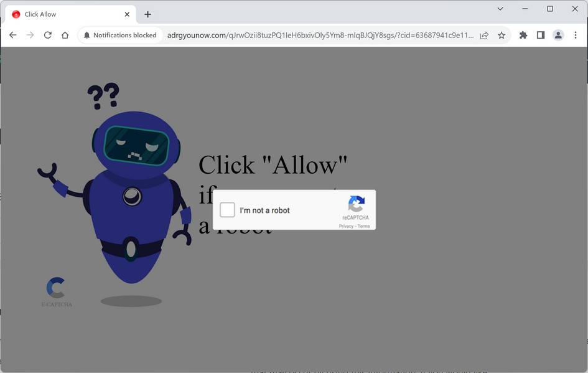Bookmark this page via the star icon
Screen dimensions: 588x373
501,35
